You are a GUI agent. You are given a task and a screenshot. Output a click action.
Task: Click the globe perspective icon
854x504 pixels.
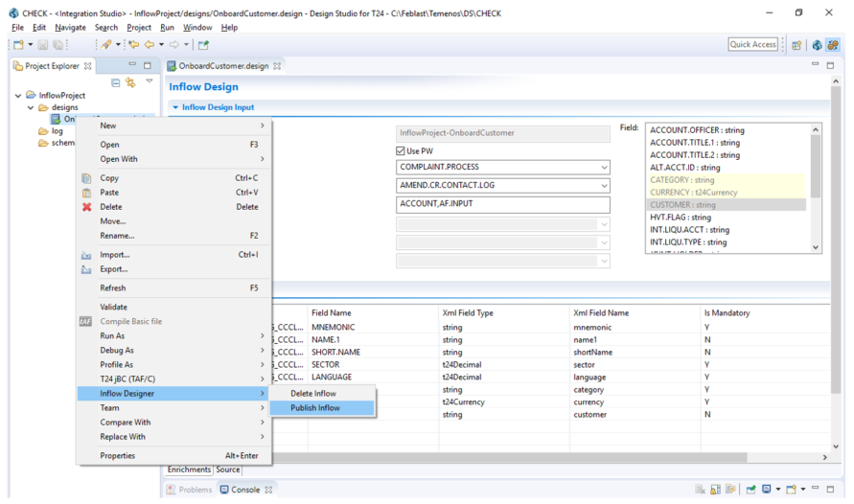(x=817, y=45)
